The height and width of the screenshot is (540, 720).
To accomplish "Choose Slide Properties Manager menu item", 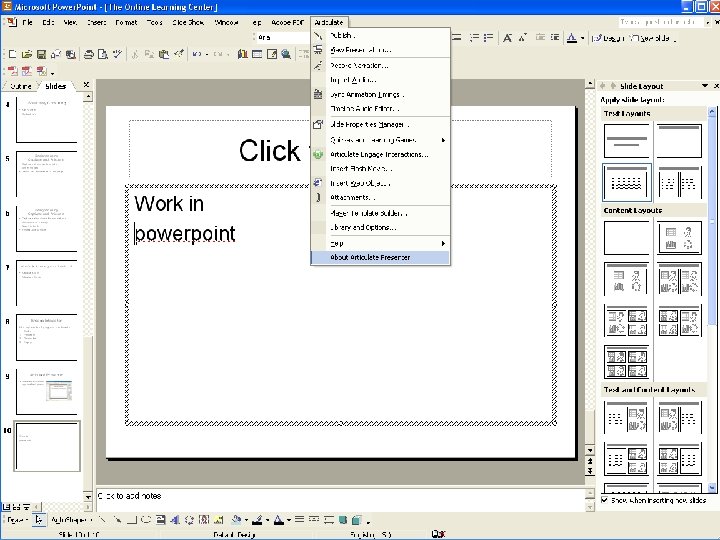I will click(380, 124).
